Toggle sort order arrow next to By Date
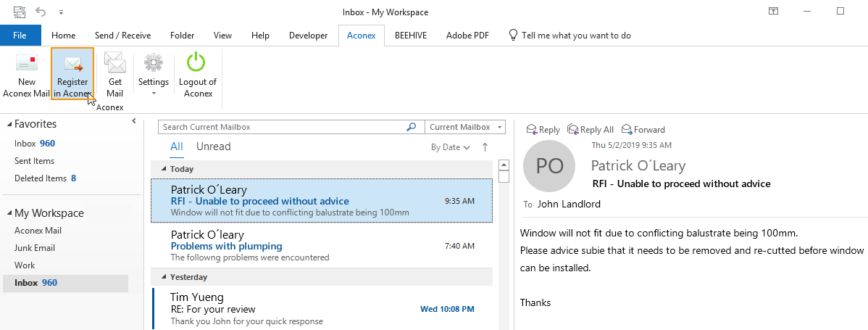The width and height of the screenshot is (868, 330). [x=485, y=147]
